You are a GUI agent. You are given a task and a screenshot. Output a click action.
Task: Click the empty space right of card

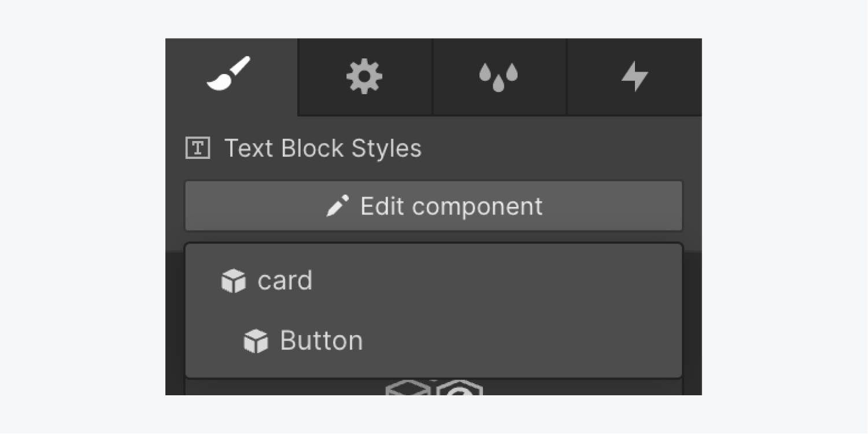point(497,281)
